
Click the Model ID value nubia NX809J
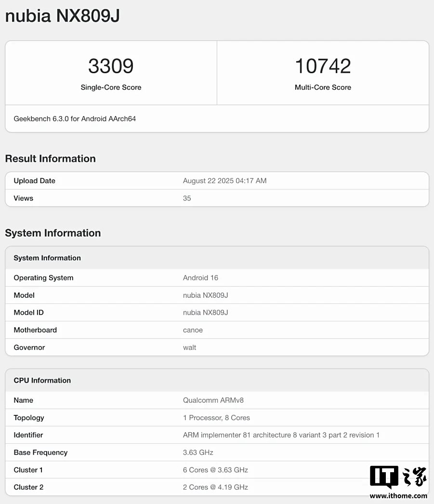pos(205,313)
